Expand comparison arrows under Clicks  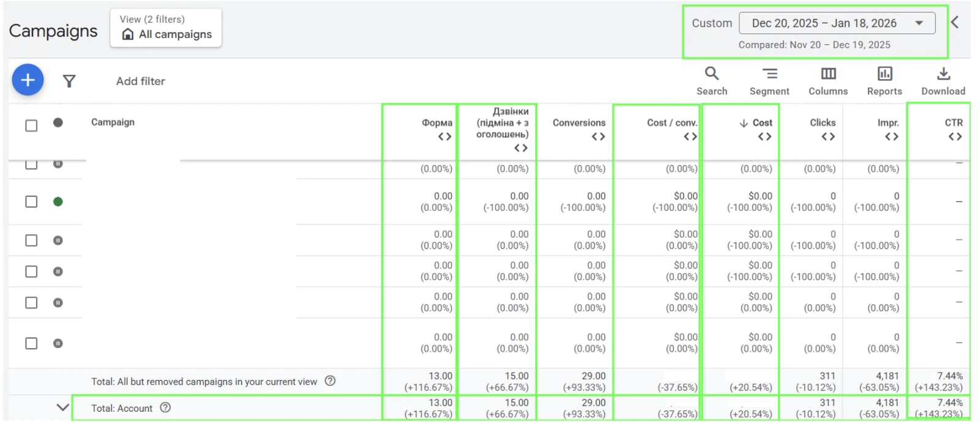(828, 137)
